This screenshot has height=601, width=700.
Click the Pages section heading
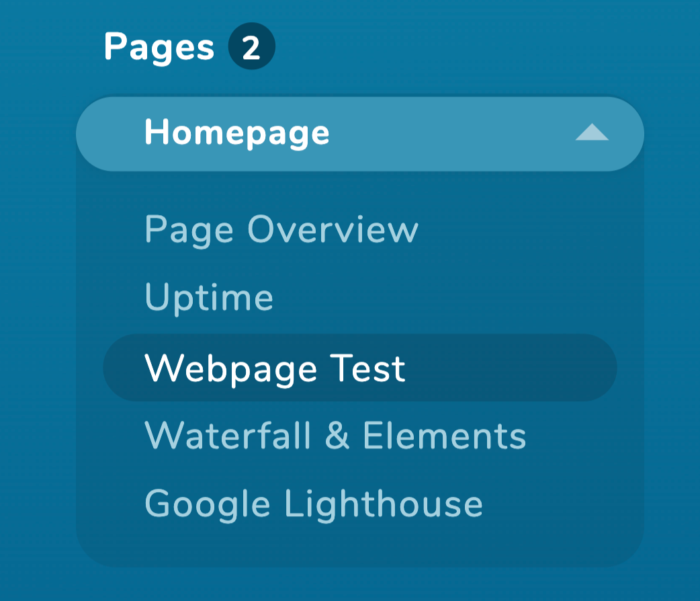(x=159, y=47)
